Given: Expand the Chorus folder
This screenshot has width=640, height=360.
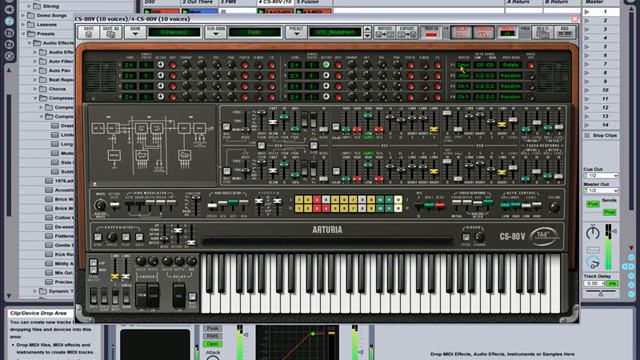Looking at the screenshot, I should [36, 89].
